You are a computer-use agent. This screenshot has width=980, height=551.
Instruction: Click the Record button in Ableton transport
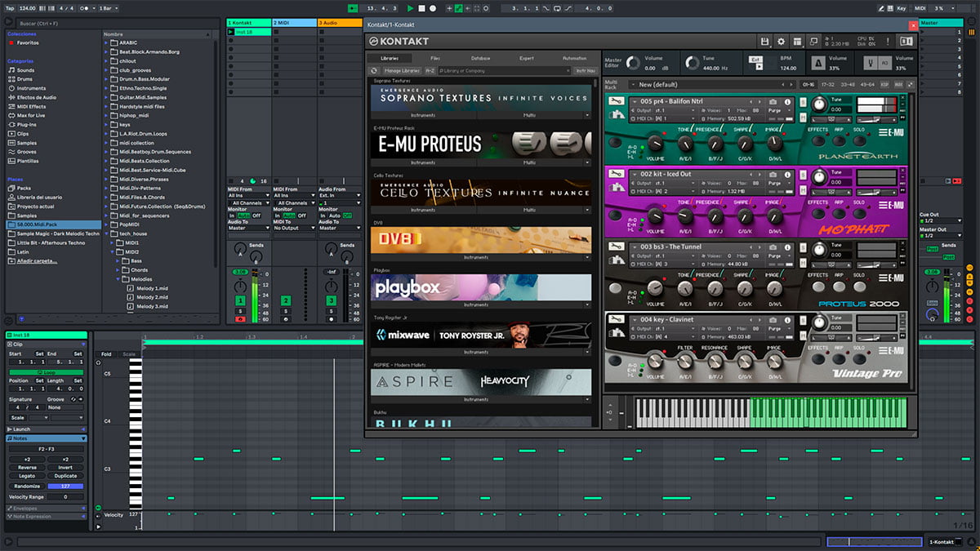coord(433,8)
